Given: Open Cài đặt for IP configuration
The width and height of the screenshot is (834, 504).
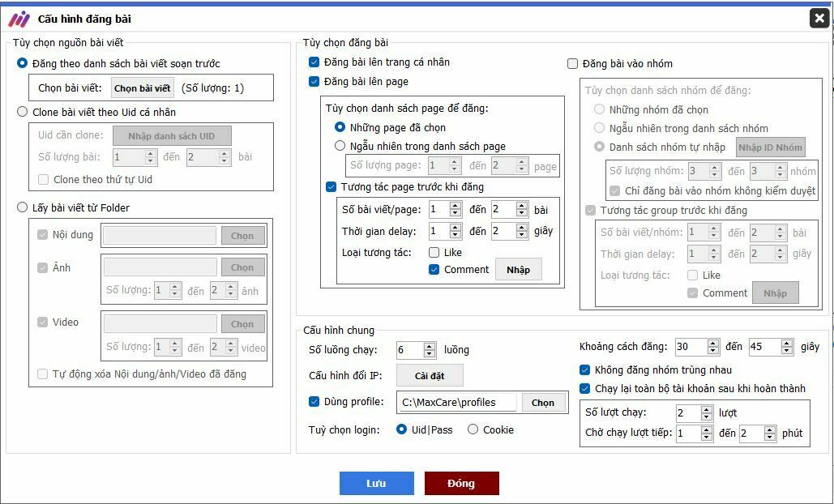Looking at the screenshot, I should tap(430, 376).
